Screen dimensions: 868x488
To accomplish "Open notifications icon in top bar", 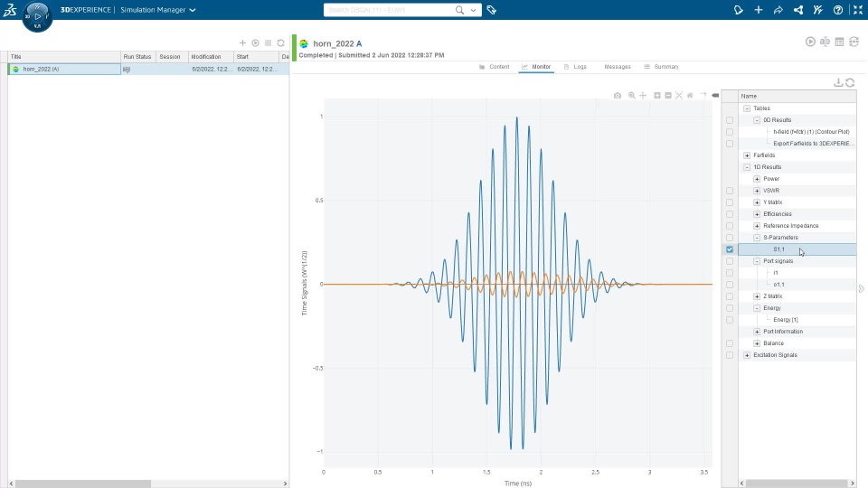I will pos(739,10).
